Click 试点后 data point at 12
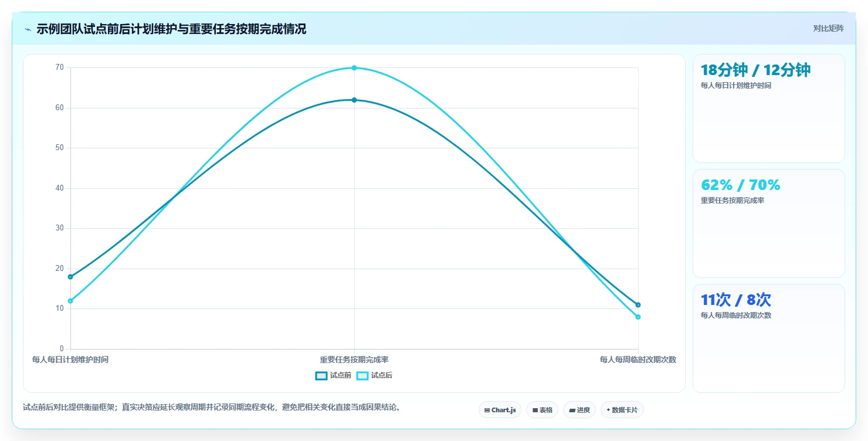This screenshot has width=868, height=441. (x=70, y=301)
